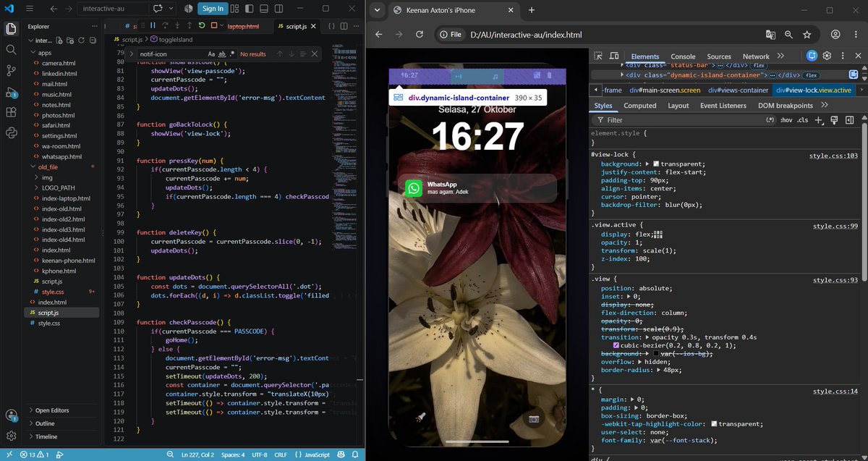Viewport: 868px width, 461px height.
Task: Refresh the Explorer file tree
Action: 82,40
